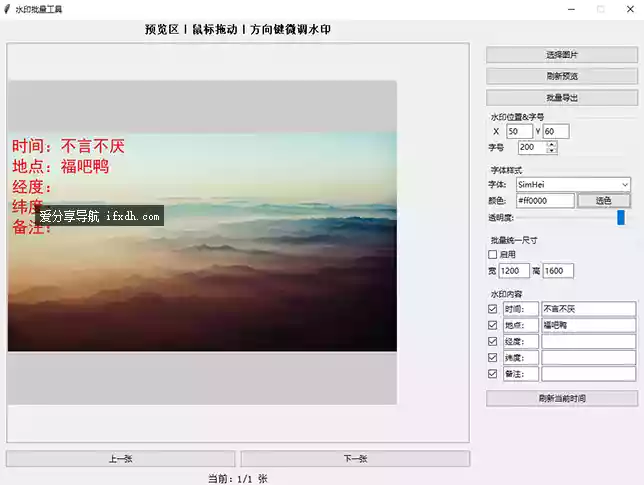The height and width of the screenshot is (485, 644).
Task: Click the 地点: label field
Action: [521, 325]
